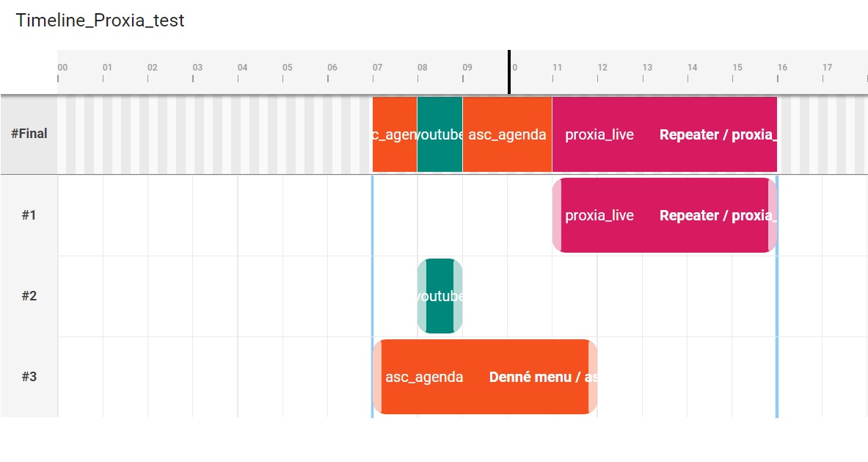Screen dimensions: 868x462
Task: Click the left resize handle of row #1 proxia_live clip
Action: 558,215
